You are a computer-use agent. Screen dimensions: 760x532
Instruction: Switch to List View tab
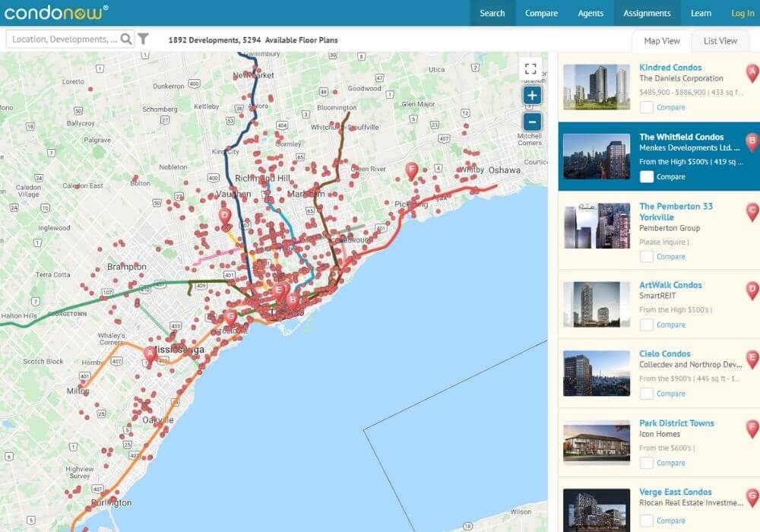(x=720, y=41)
